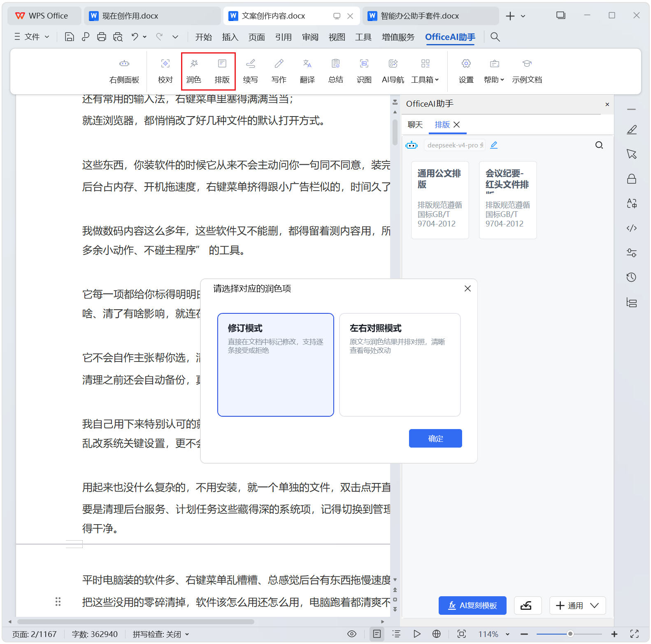Screen dimensions: 651x644
Task: Switch to the 开始 ribbon tab
Action: click(x=203, y=37)
